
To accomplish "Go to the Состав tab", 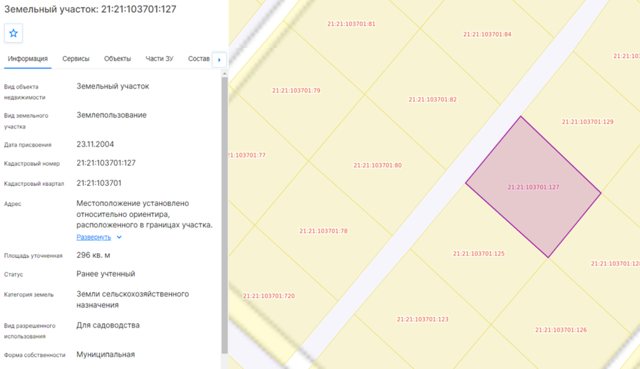I will pos(199,59).
